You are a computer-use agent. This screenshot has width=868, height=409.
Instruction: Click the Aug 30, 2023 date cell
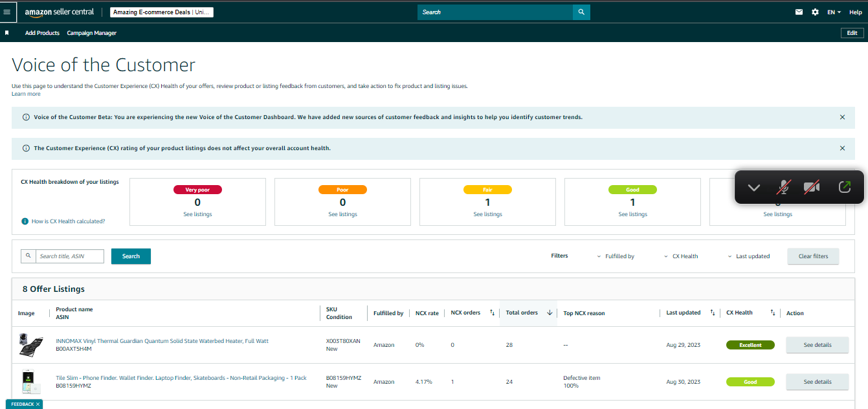684,382
